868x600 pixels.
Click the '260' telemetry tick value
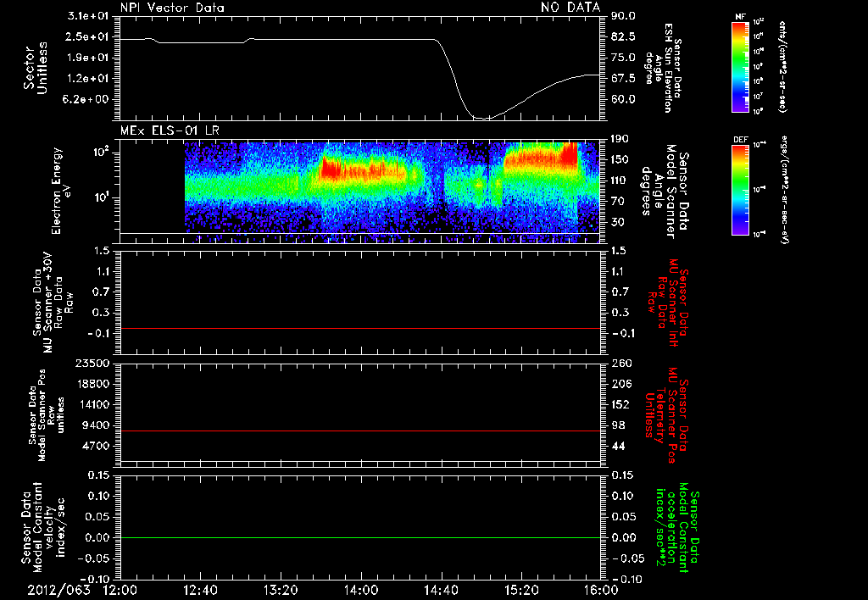(x=621, y=363)
